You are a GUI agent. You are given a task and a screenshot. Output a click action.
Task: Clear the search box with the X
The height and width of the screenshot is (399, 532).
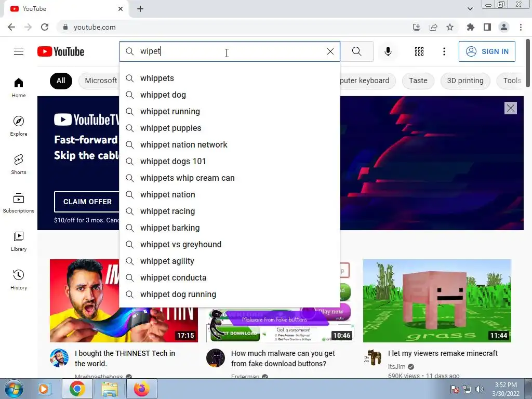point(330,51)
